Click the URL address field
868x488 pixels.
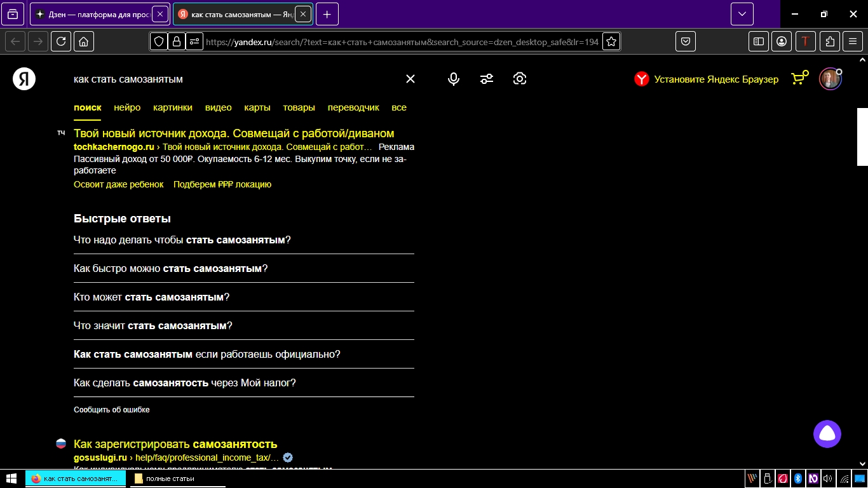402,41
